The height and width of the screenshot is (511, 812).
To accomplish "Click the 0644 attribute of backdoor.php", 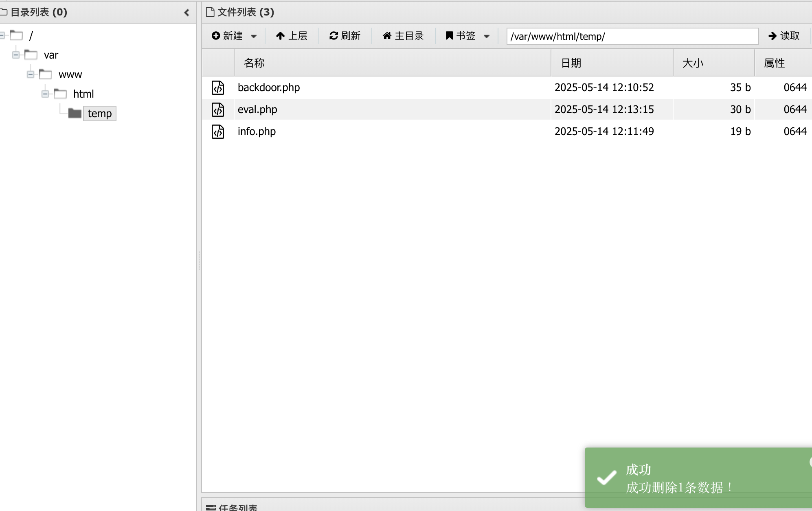I will [795, 87].
